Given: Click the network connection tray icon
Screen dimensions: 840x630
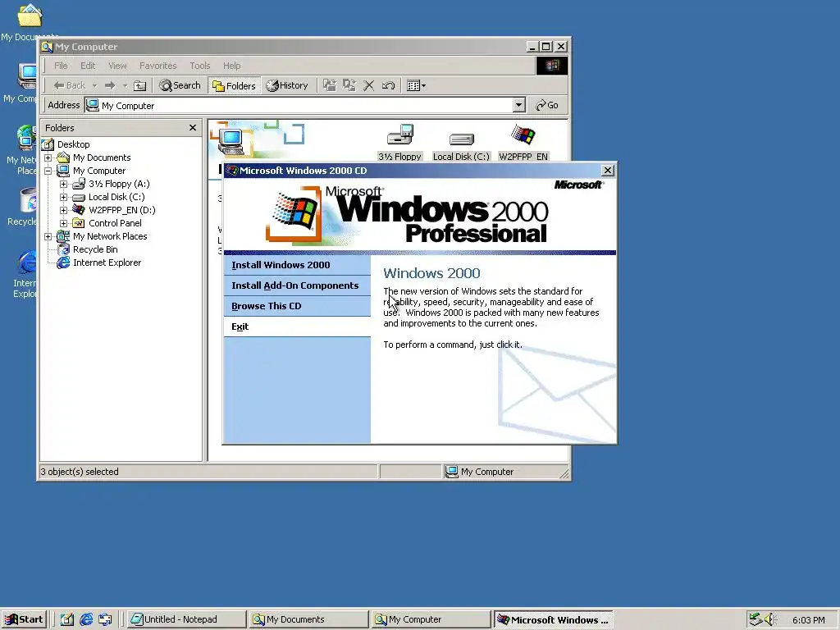Looking at the screenshot, I should click(756, 619).
